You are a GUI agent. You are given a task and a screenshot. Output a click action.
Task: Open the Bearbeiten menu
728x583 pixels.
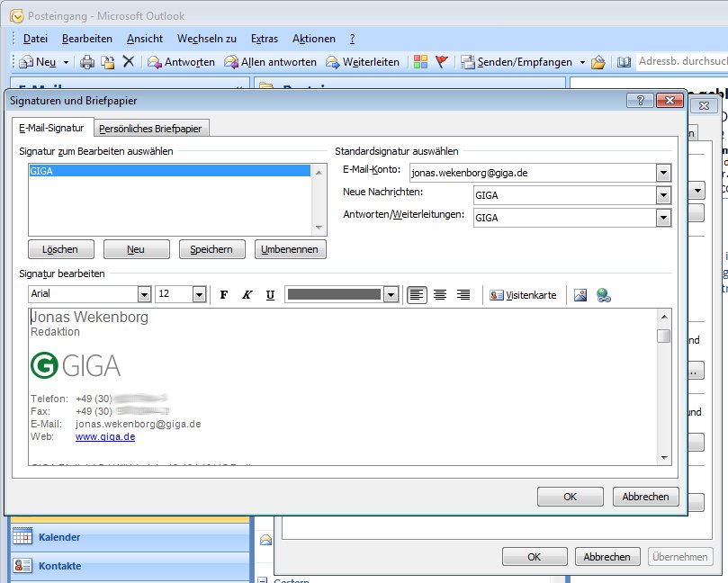pyautogui.click(x=87, y=39)
